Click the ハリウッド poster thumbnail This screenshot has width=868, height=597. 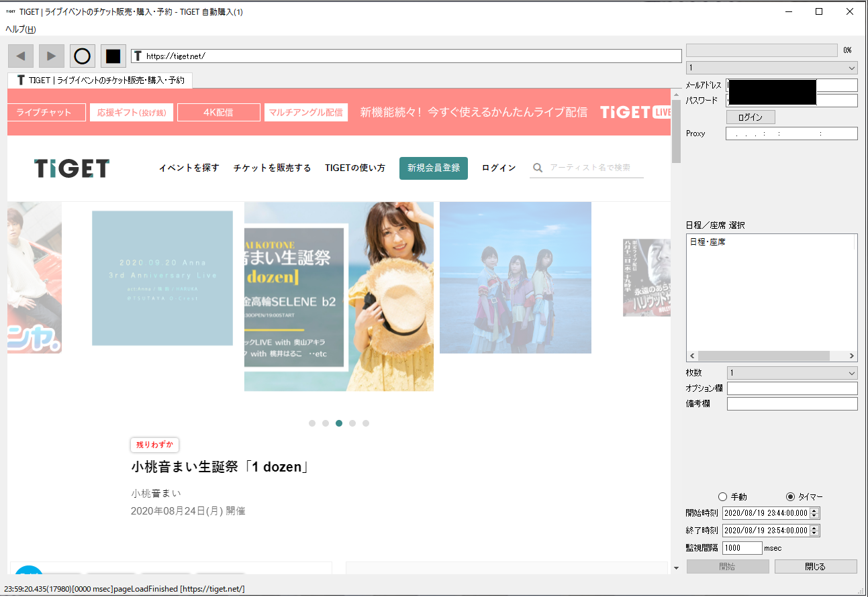pyautogui.click(x=646, y=277)
